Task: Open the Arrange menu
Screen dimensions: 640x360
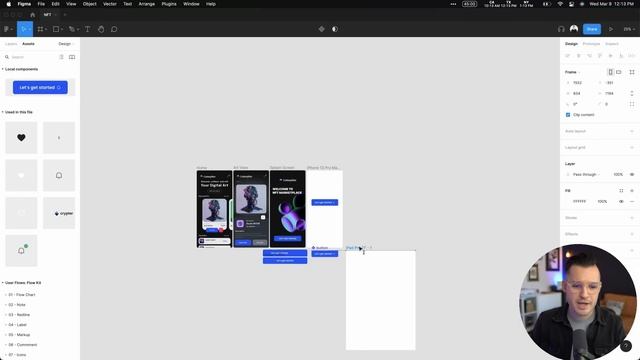Action: click(147, 4)
